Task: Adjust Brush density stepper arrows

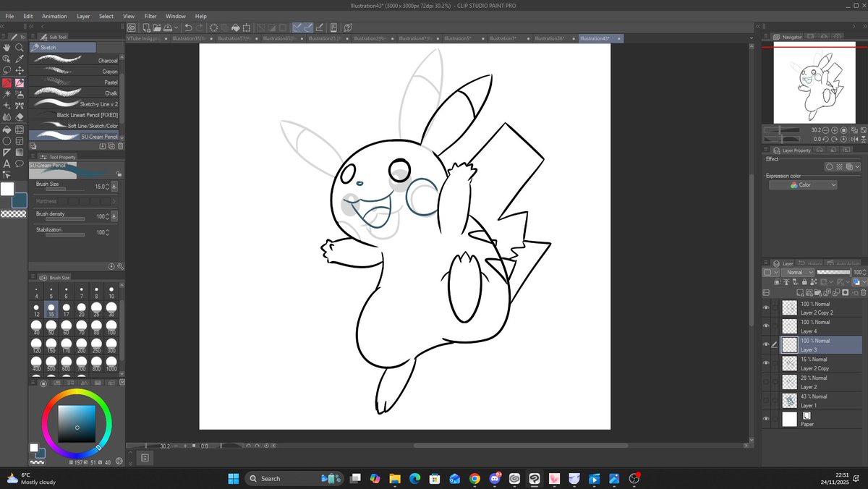Action: tap(107, 216)
